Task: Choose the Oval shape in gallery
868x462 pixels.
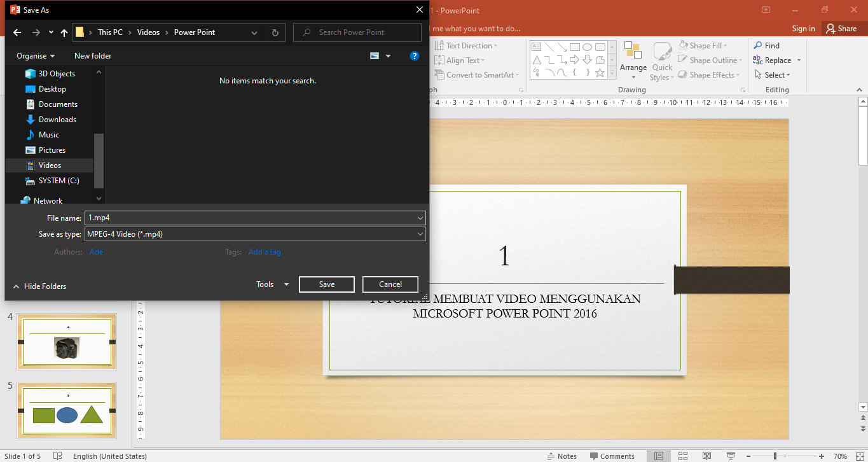Action: [587, 47]
